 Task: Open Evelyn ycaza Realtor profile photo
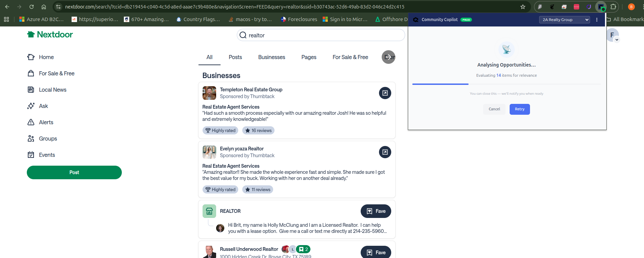209,152
